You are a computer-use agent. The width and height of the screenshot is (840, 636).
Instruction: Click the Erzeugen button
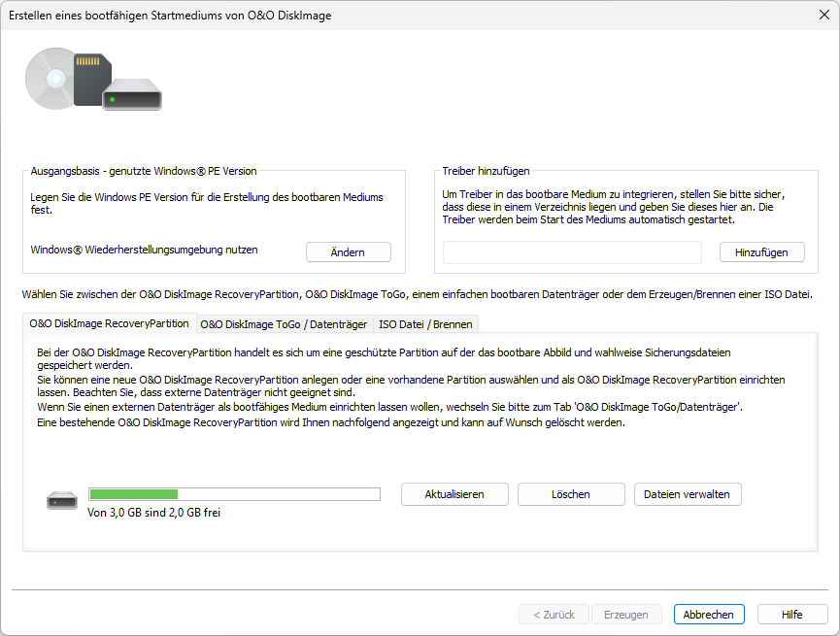[626, 615]
